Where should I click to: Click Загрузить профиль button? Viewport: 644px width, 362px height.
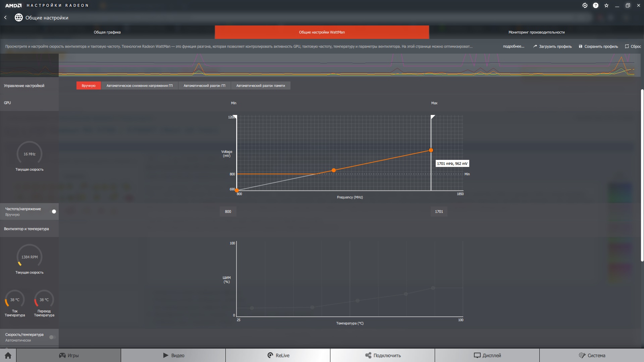point(552,46)
